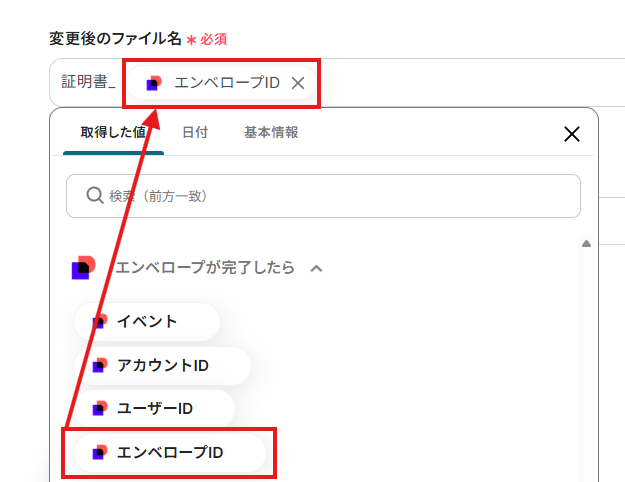
Task: Click the icon next to ユーザーID
Action: click(99, 409)
